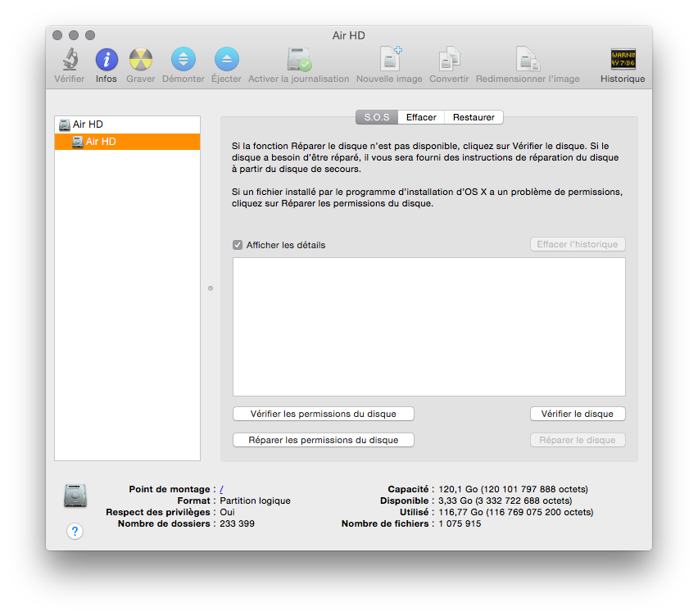Click the split pane divider handle dot

211,288
